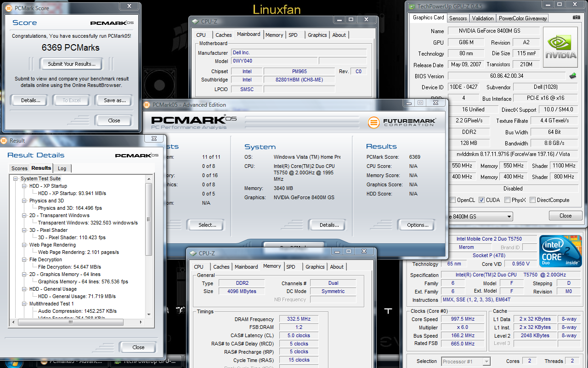Click Submit Your Results button

[72, 64]
